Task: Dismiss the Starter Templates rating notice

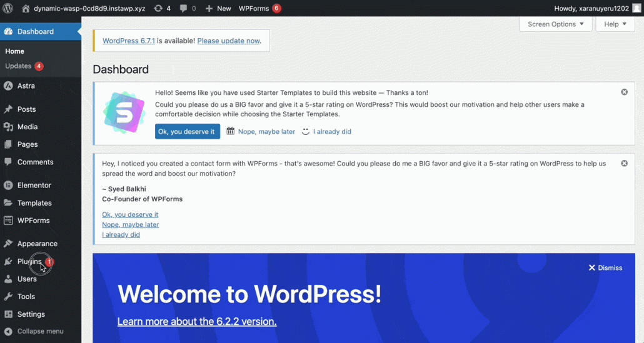Action: tap(624, 92)
